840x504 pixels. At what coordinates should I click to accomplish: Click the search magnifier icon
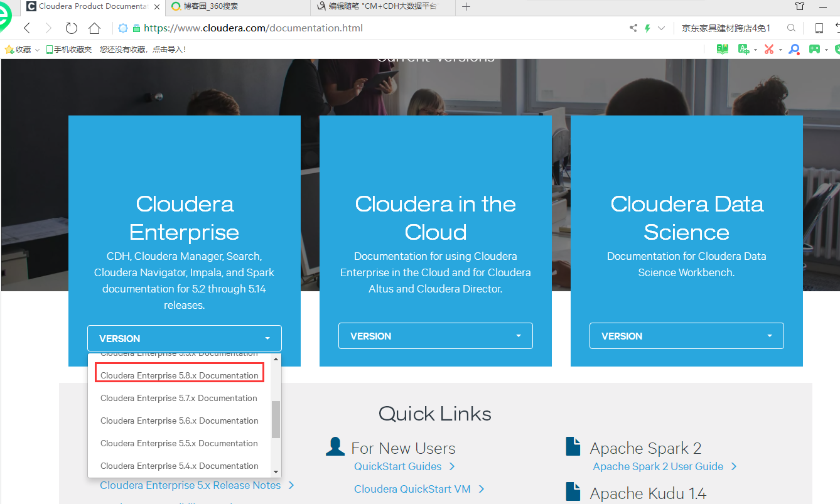[791, 28]
